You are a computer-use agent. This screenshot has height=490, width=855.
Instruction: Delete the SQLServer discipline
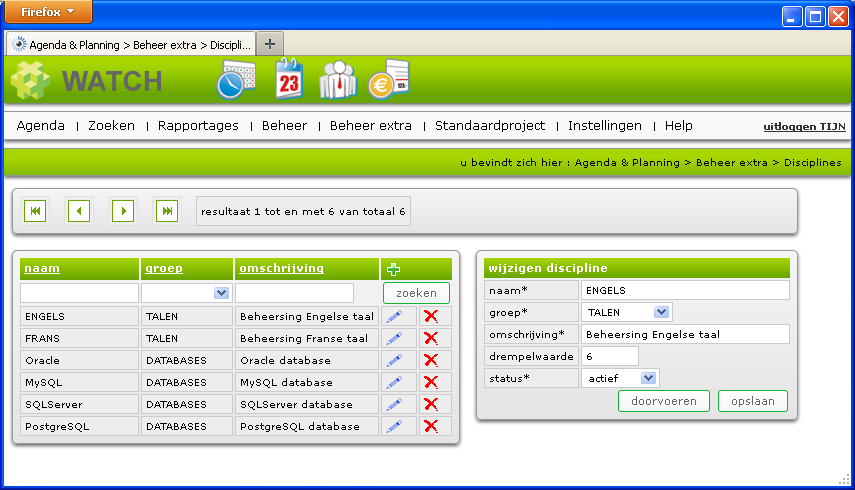[431, 404]
